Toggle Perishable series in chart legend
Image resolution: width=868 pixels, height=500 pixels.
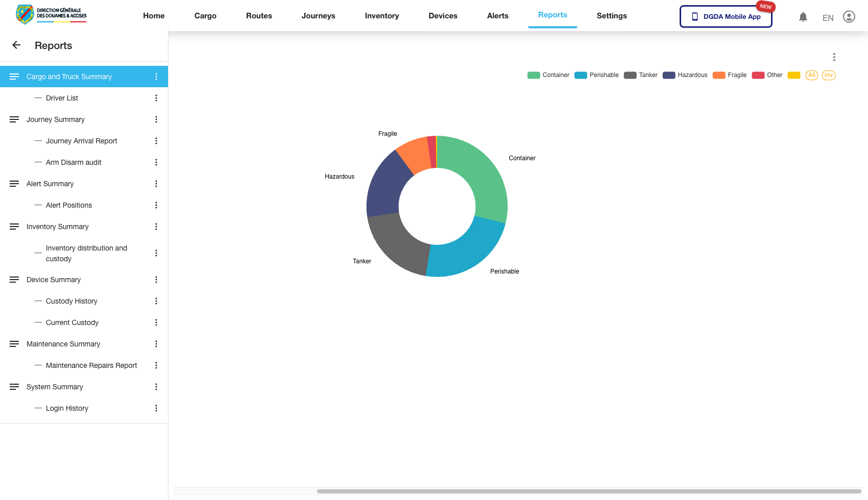[596, 75]
